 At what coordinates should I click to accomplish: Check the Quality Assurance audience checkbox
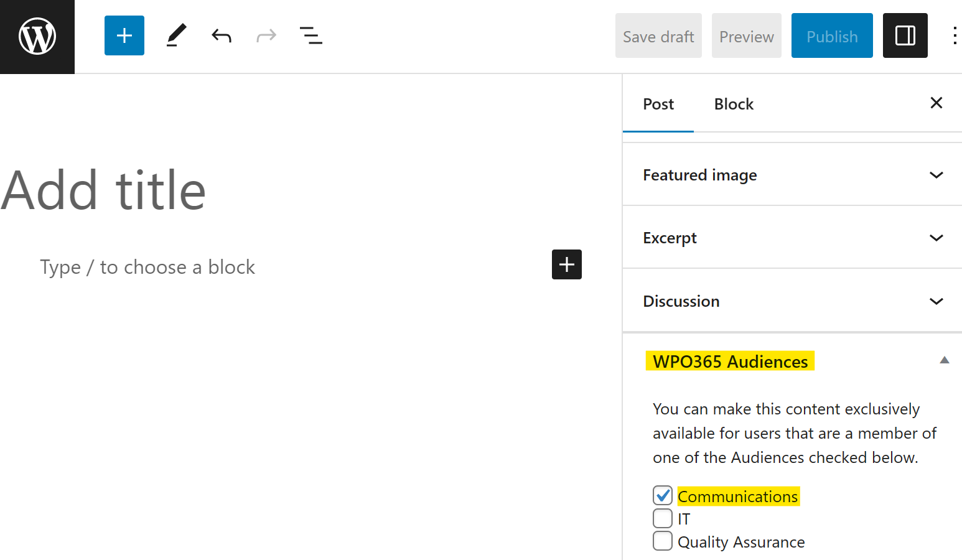663,541
